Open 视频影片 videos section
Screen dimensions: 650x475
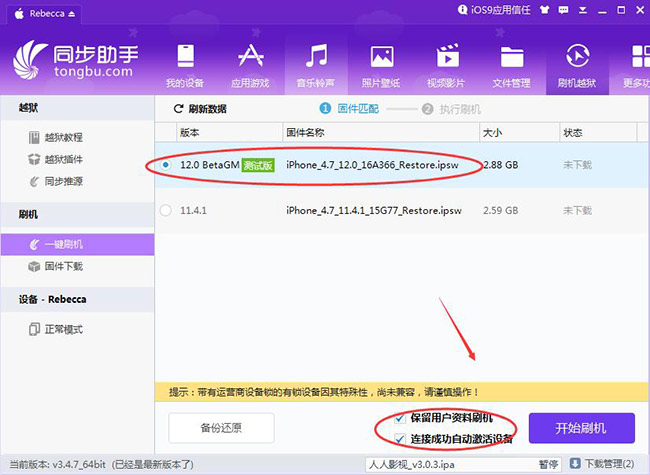pos(447,65)
